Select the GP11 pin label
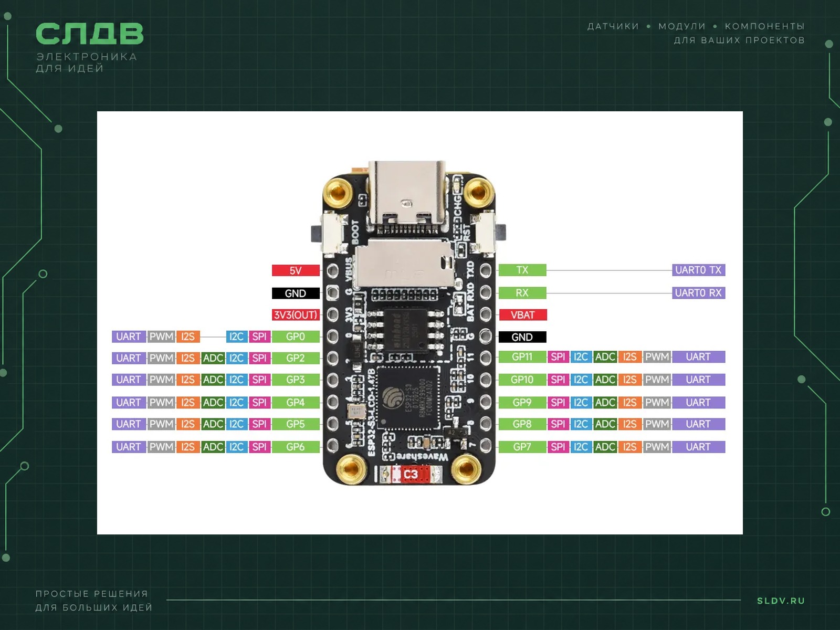The image size is (840, 630). pyautogui.click(x=522, y=357)
